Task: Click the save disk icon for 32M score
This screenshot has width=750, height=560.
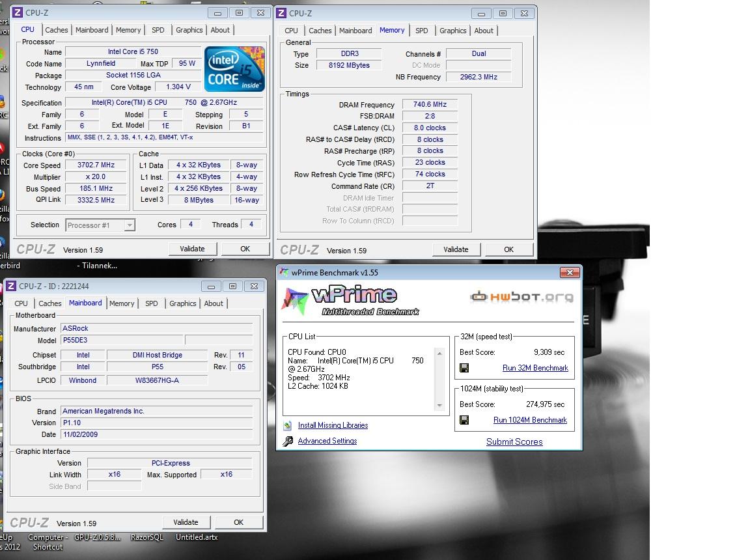Action: [x=464, y=368]
